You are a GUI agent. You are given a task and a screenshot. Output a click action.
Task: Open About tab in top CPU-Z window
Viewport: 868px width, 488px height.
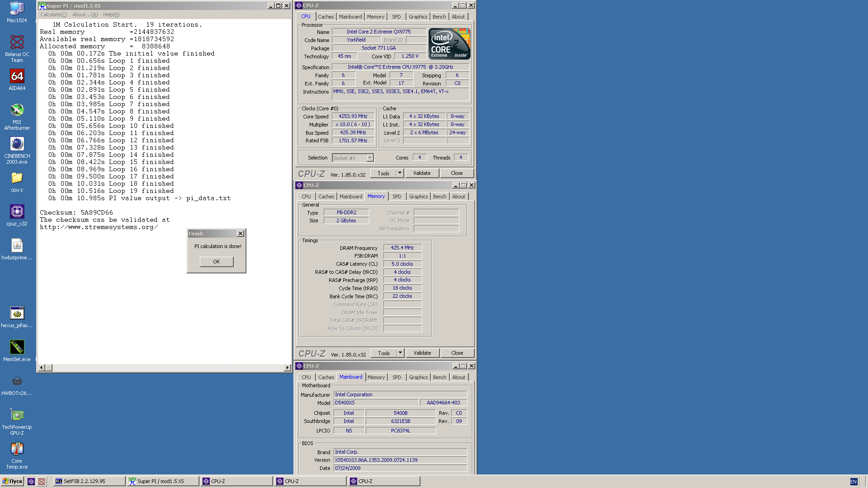pos(458,17)
